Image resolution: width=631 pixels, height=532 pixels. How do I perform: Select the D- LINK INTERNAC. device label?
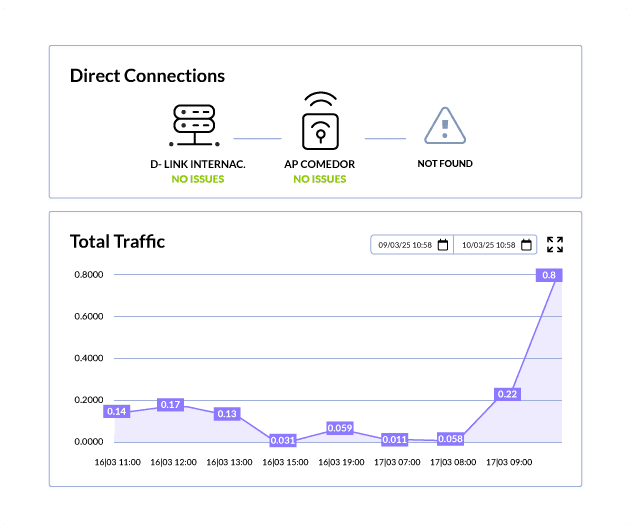click(198, 164)
